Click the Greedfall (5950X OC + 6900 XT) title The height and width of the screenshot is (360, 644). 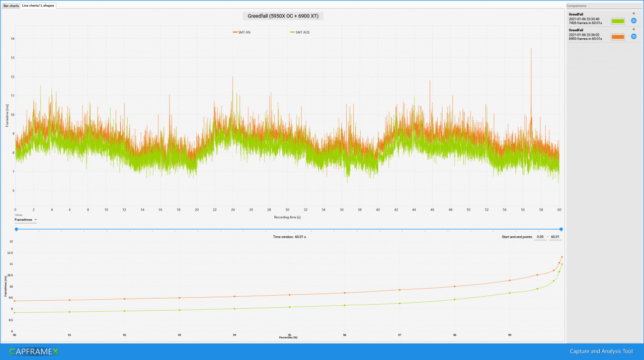(283, 16)
